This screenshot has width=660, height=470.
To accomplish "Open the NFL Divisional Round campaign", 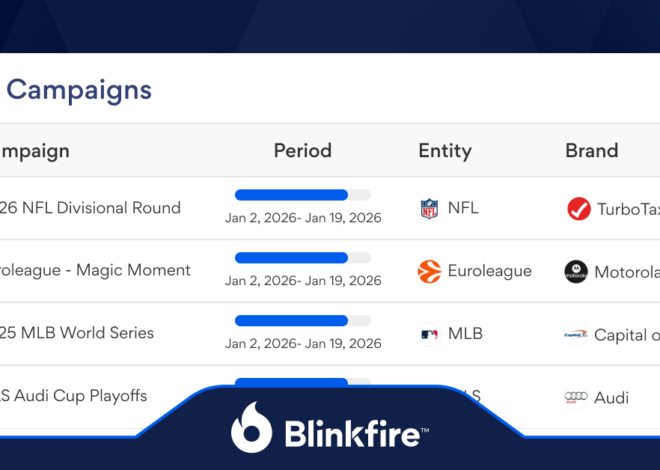I will click(x=90, y=208).
